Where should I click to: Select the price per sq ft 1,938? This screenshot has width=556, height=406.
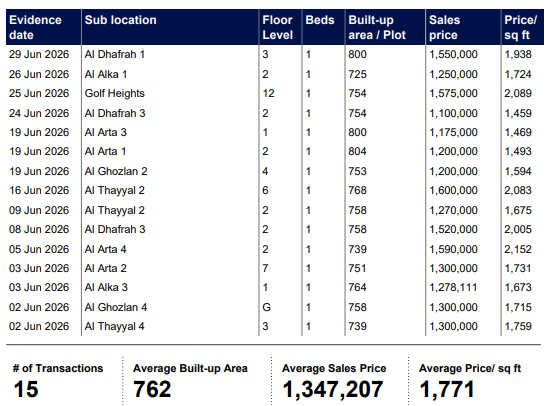(x=518, y=54)
